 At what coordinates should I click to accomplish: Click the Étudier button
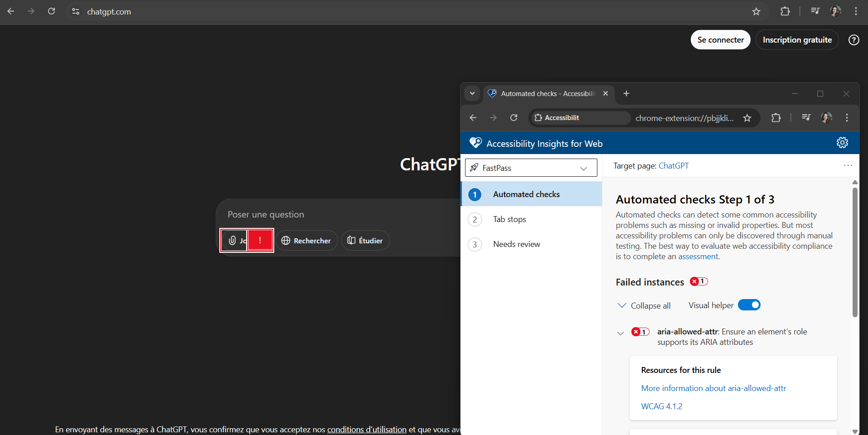(x=365, y=241)
